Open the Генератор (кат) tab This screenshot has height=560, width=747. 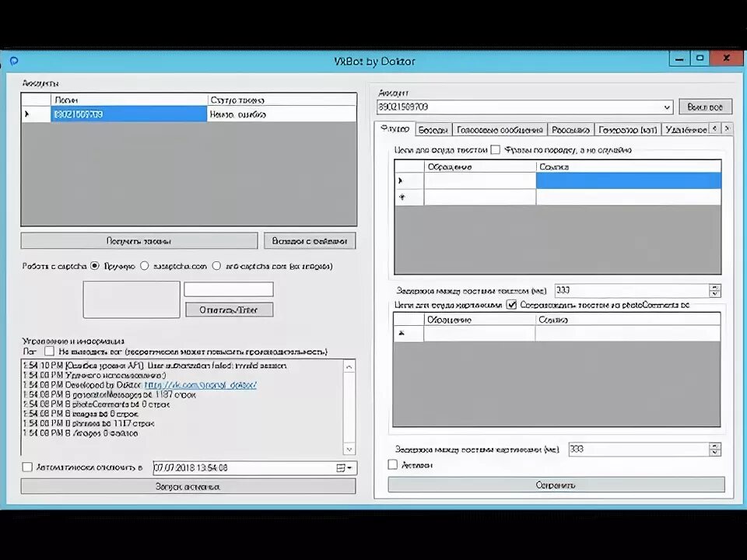tap(627, 130)
